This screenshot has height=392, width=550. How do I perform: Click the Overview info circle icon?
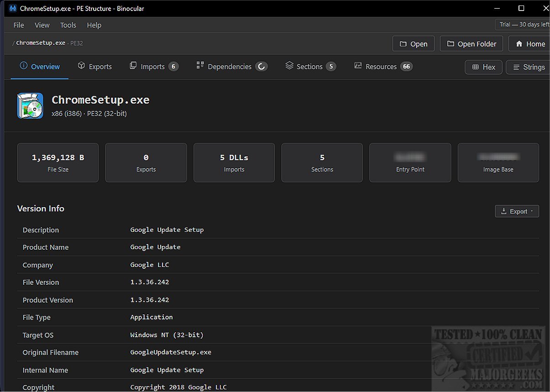point(24,66)
